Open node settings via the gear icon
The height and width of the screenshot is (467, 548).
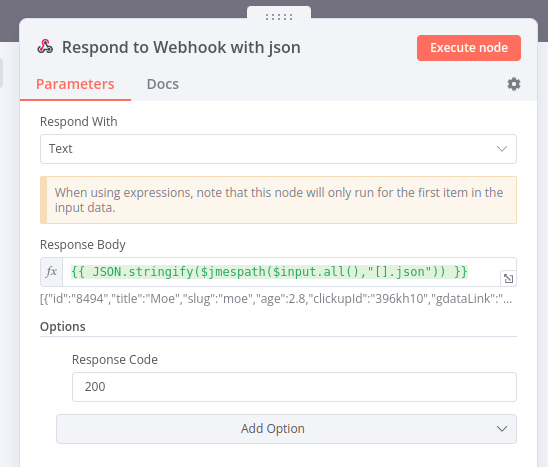point(514,84)
